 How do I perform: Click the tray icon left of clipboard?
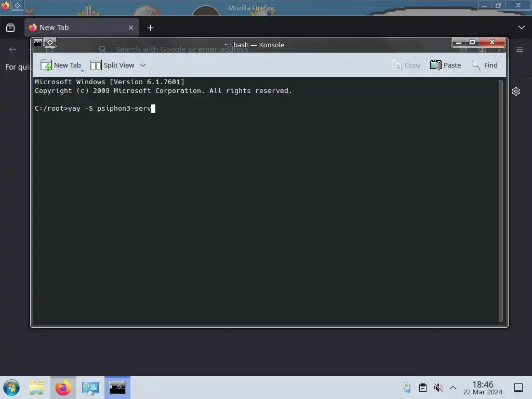pos(407,388)
